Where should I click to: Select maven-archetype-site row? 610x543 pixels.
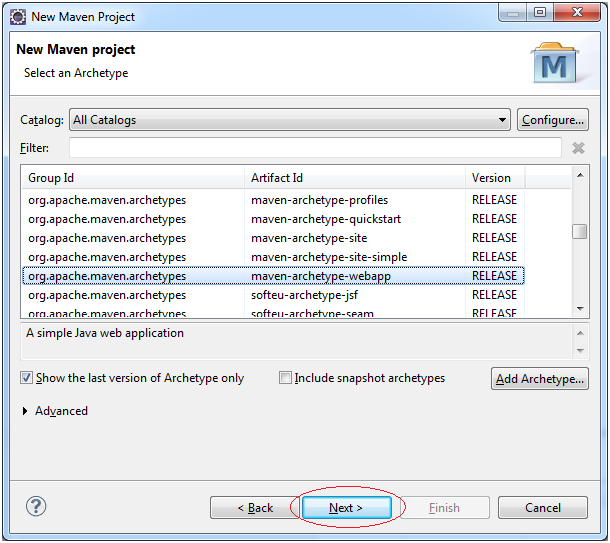pyautogui.click(x=273, y=238)
